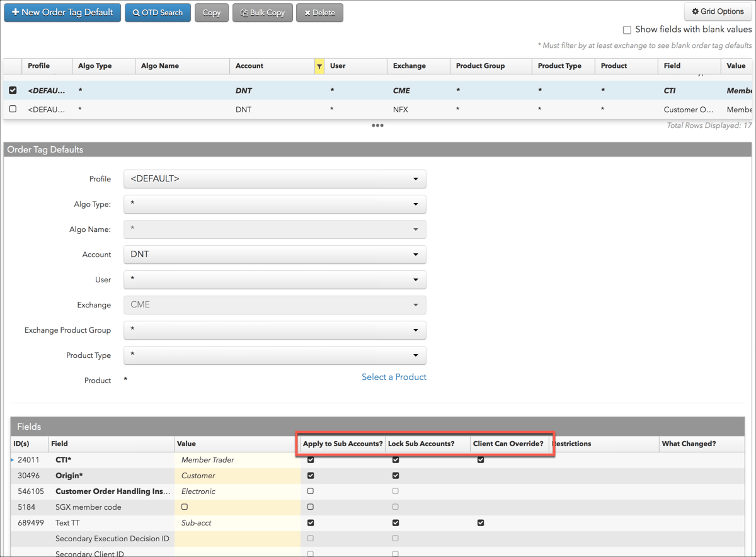756x557 pixels.
Task: Click the Select a Product link
Action: pyautogui.click(x=394, y=377)
